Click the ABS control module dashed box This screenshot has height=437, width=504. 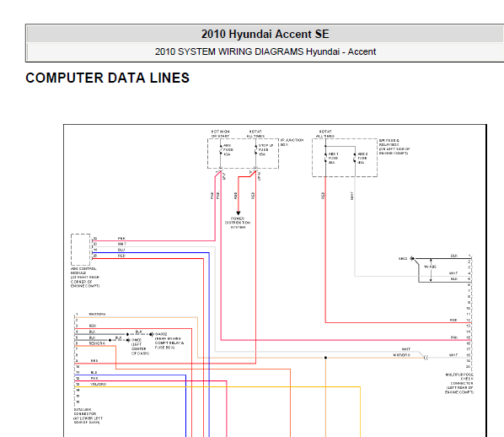tap(80, 250)
